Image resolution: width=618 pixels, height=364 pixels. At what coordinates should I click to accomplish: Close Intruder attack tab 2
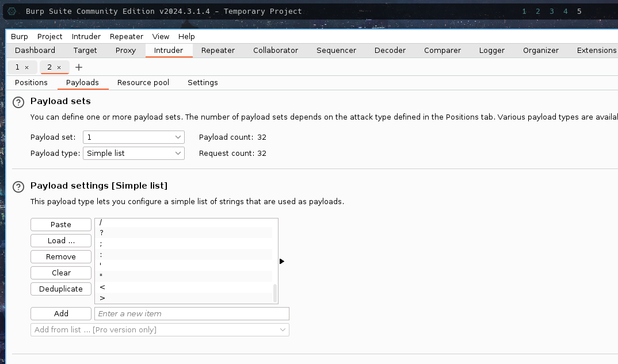click(59, 67)
